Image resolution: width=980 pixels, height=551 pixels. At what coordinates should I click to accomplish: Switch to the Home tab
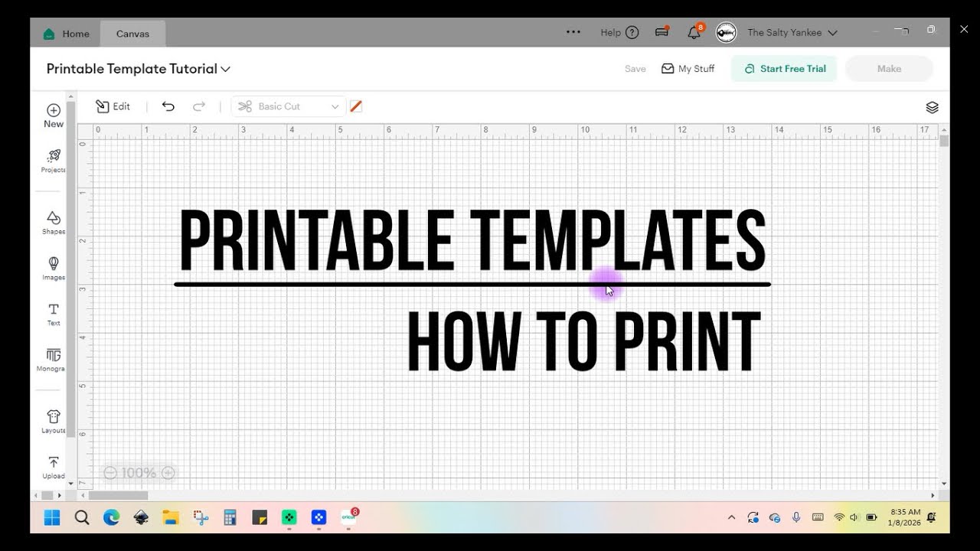pos(66,34)
